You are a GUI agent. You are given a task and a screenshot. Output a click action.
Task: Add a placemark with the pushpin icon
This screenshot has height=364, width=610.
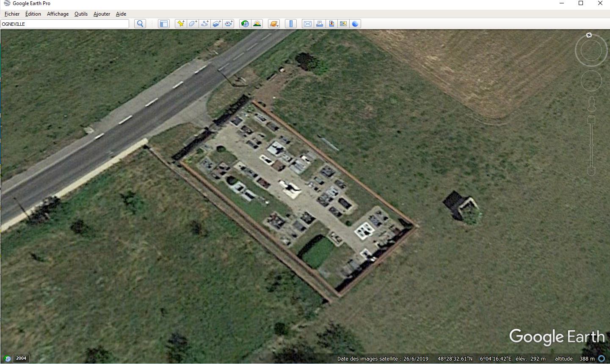[181, 24]
